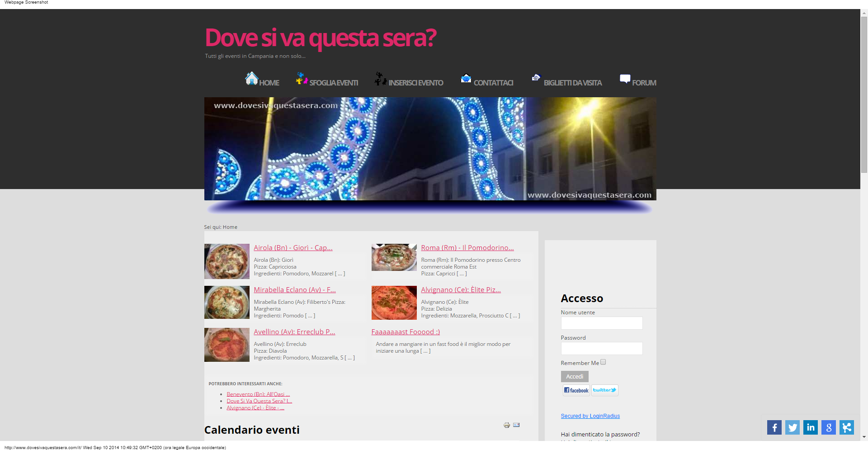Open the BIGLIETTI DA VISITA menu item
The image size is (868, 450).
[573, 83]
